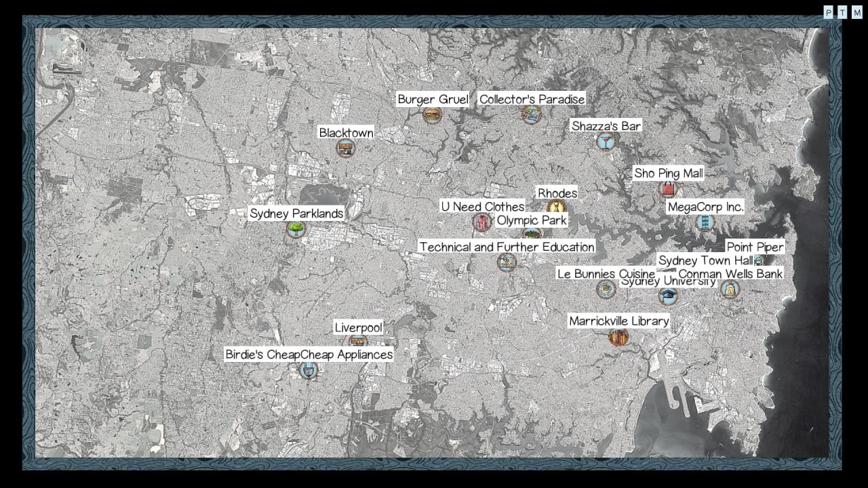
Task: Select the Rhodes location marker
Action: [x=557, y=207]
